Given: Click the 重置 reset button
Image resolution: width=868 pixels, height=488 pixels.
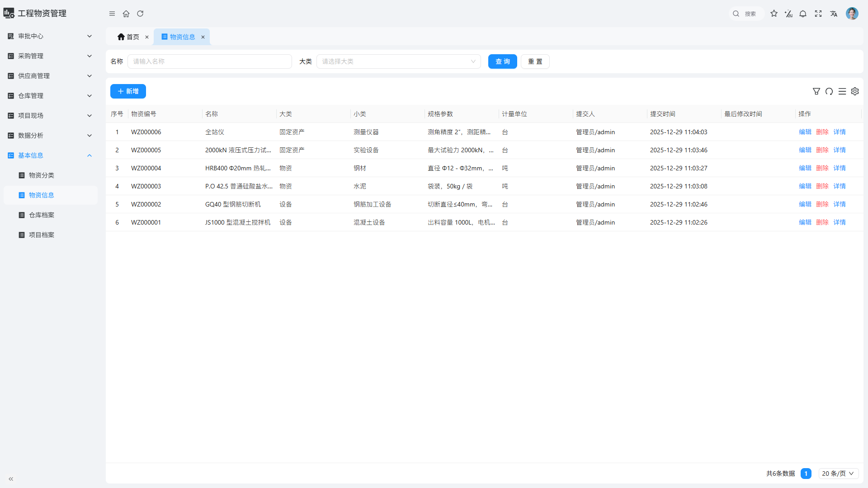Looking at the screenshot, I should click(535, 61).
